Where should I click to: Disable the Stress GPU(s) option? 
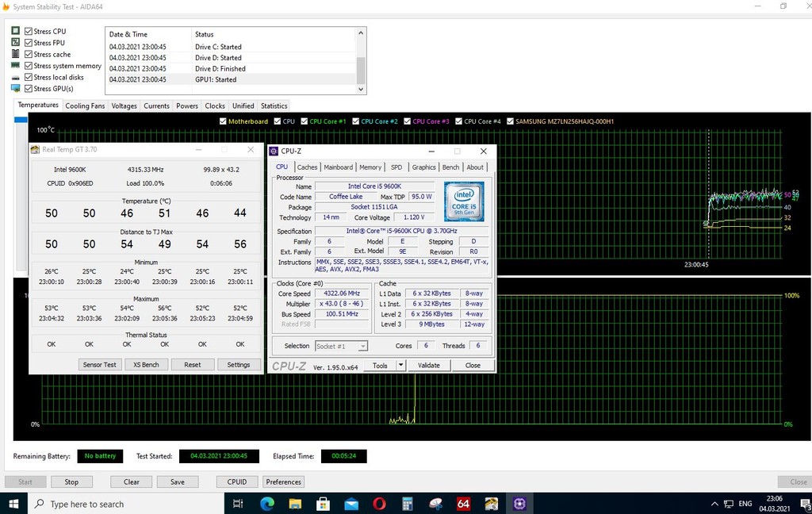click(29, 89)
